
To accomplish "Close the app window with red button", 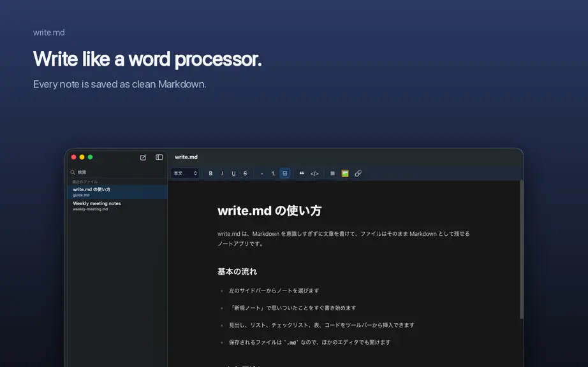I will click(74, 157).
